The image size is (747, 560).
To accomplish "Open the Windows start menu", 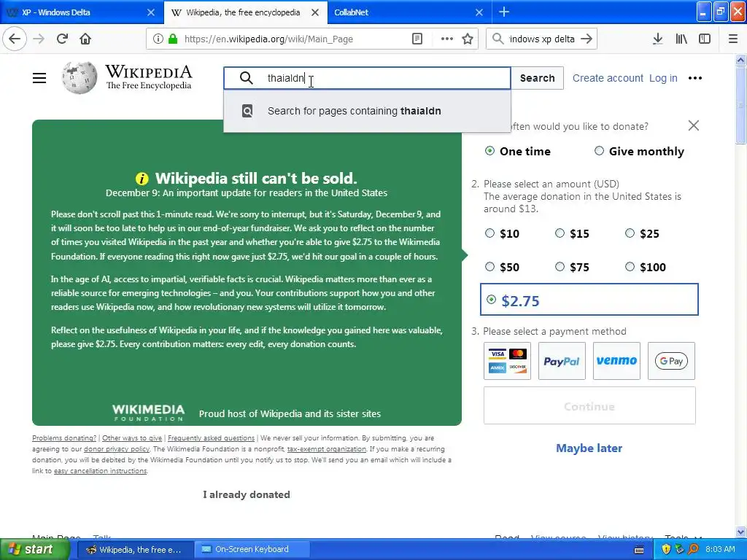I will (35, 550).
